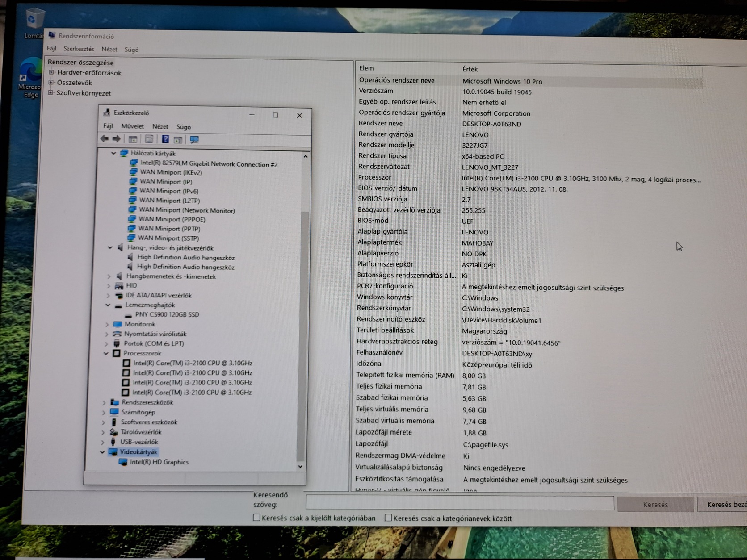The image size is (747, 560).
Task: Click the Eszközkezelő scrollbar down arrow
Action: tap(301, 467)
